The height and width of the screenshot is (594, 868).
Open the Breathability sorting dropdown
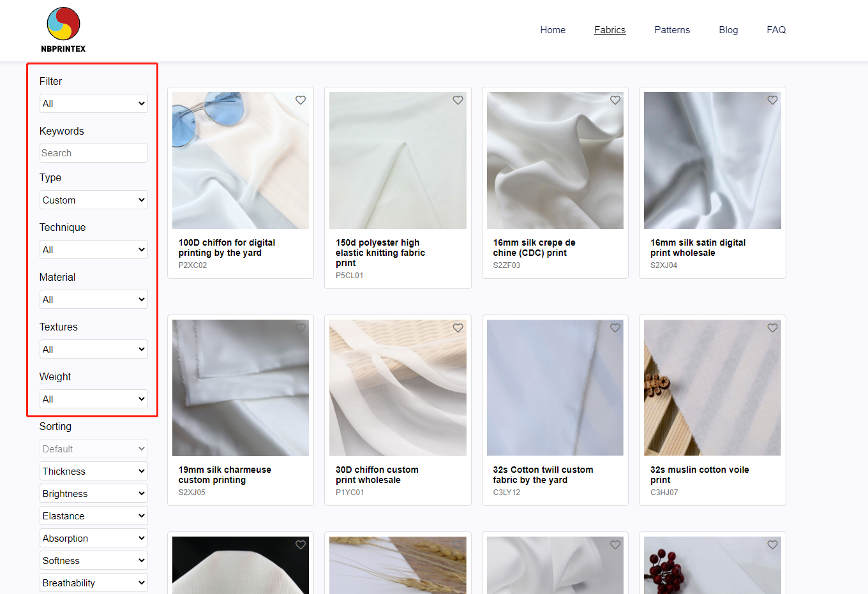pos(94,583)
